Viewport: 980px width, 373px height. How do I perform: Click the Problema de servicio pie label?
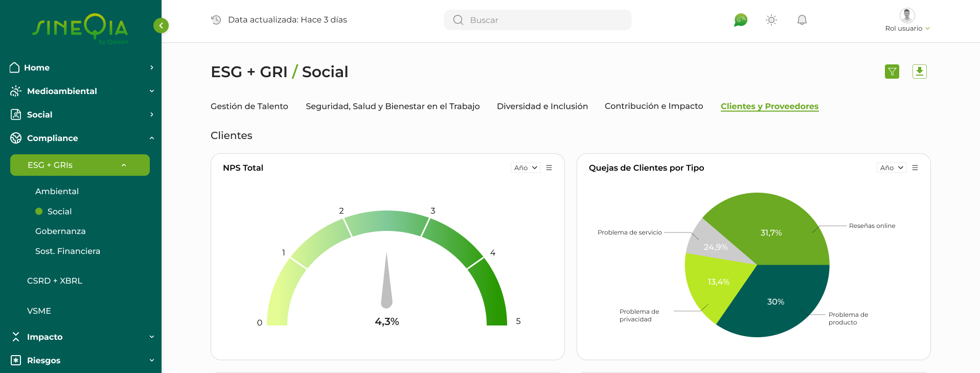[x=630, y=232]
